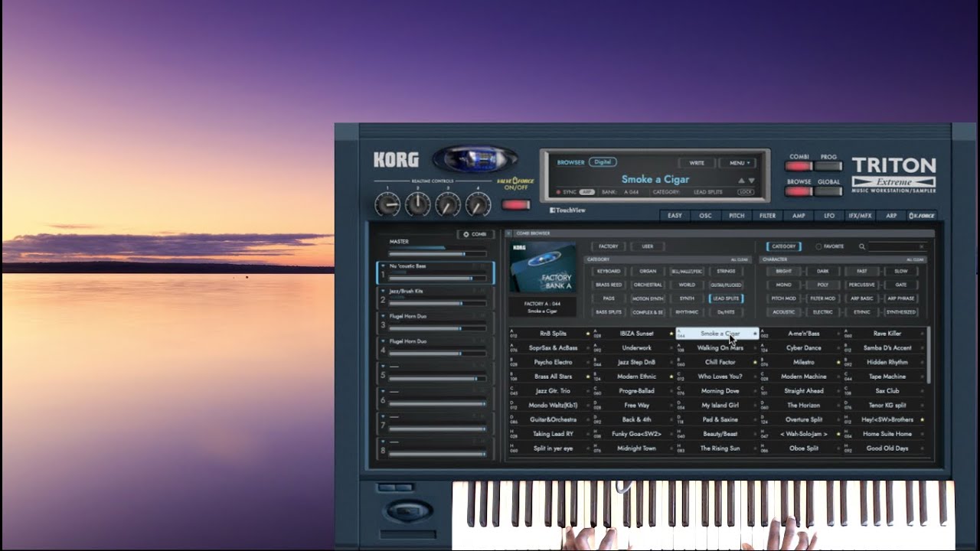Image resolution: width=980 pixels, height=551 pixels.
Task: Toggle favorite star on Modern Ethnic
Action: pyautogui.click(x=671, y=377)
